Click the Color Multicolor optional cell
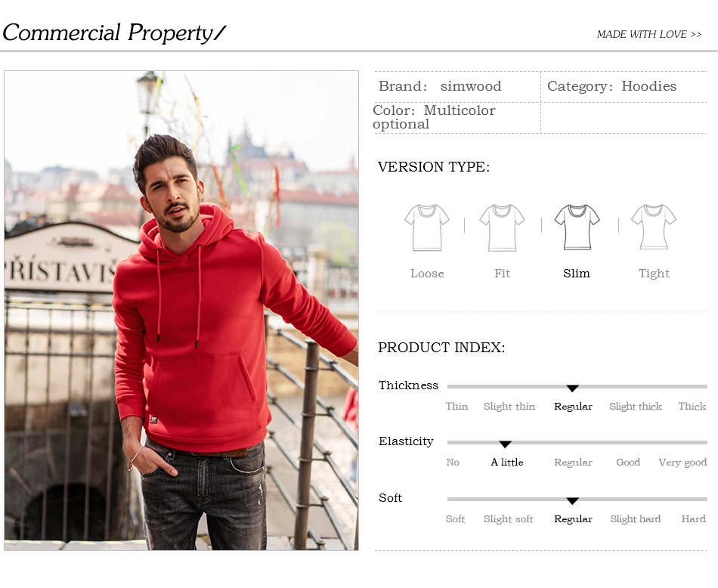The image size is (718, 588). (x=457, y=118)
